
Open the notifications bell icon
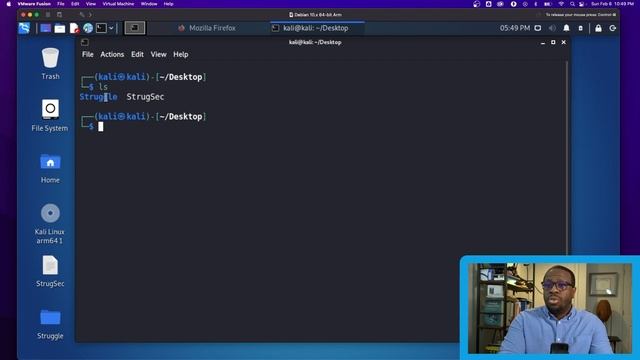[x=567, y=28]
